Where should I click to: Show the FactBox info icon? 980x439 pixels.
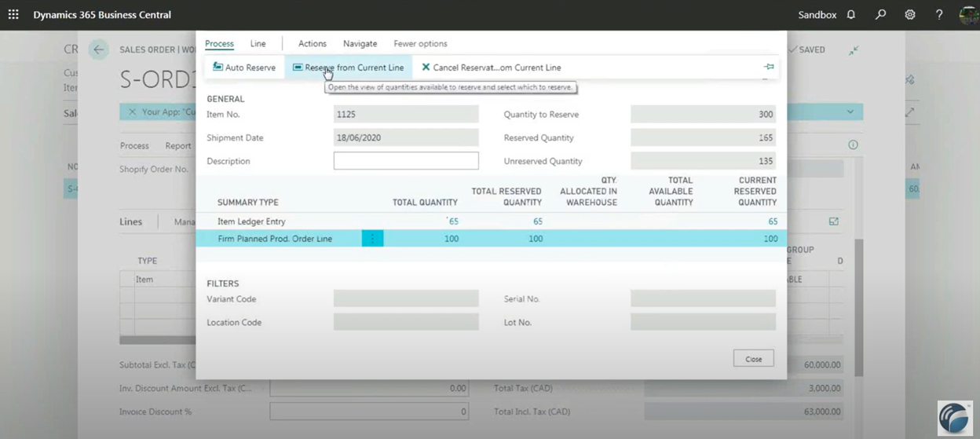853,145
